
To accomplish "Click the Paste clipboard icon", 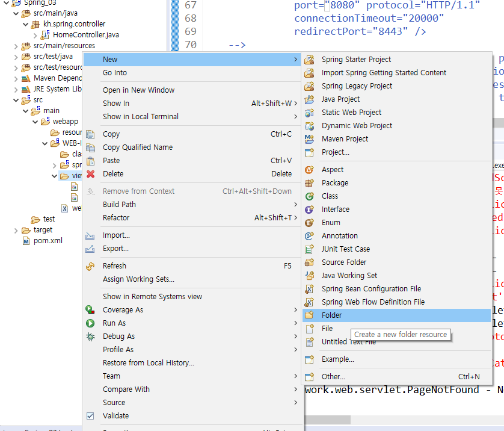I will (x=91, y=161).
